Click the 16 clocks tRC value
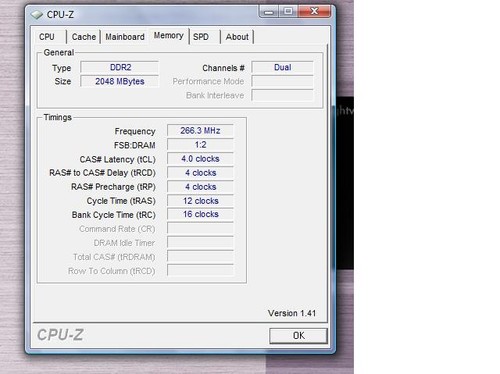Viewport: 500px width, 374px height. click(x=200, y=214)
